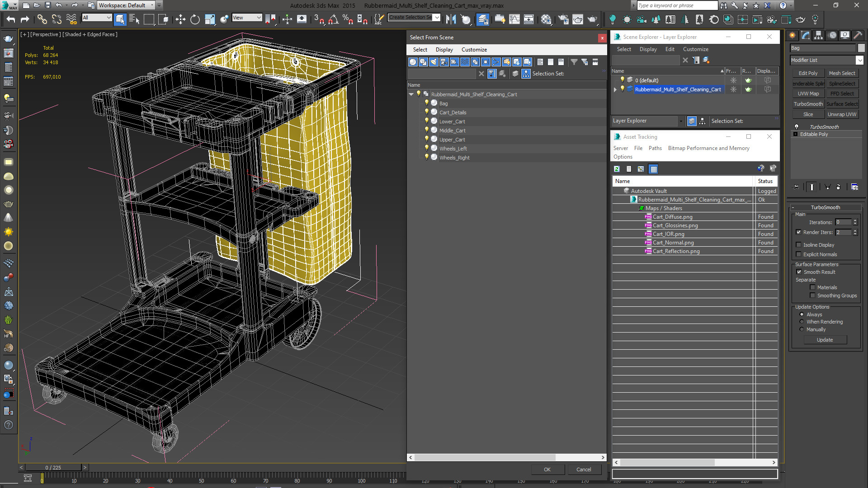Refresh the Asset Tracking list
868x488 pixels.
(617, 169)
